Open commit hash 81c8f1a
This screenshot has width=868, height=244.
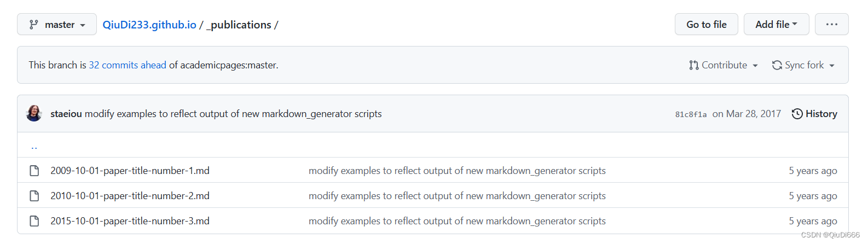[x=691, y=114]
